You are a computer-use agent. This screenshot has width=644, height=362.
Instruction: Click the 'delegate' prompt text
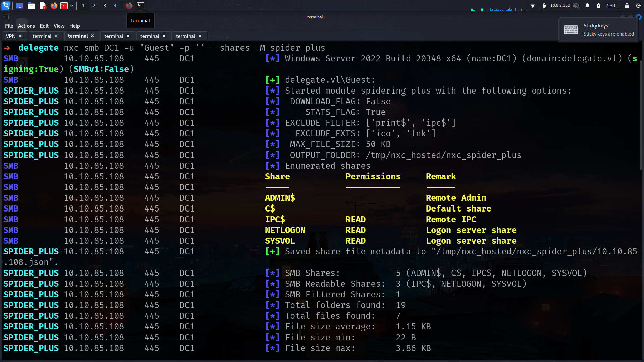39,48
